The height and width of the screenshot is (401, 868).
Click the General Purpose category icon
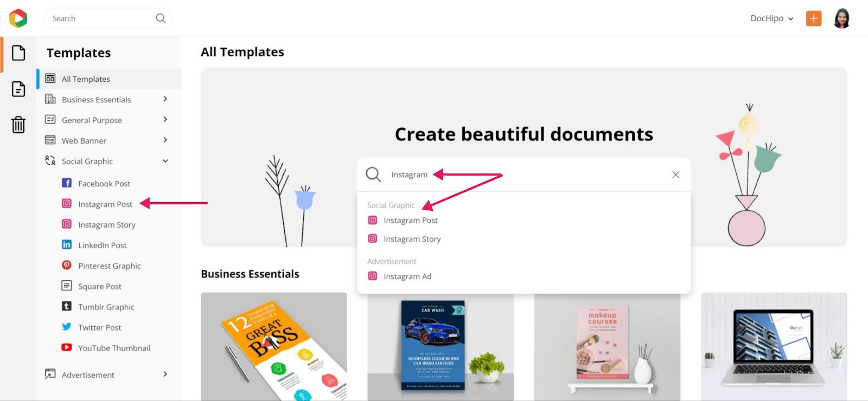pyautogui.click(x=50, y=120)
